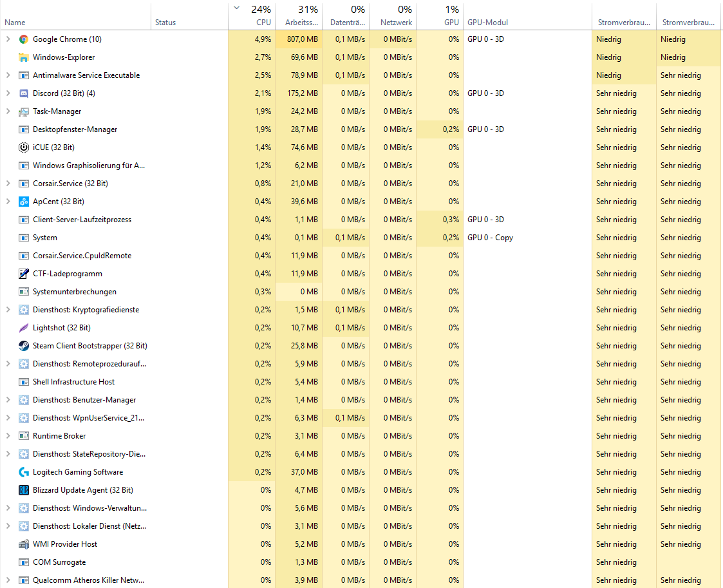Screen dimensions: 723x588
Task: Expand the Discord (32 Bit) (4) group
Action: (8, 93)
